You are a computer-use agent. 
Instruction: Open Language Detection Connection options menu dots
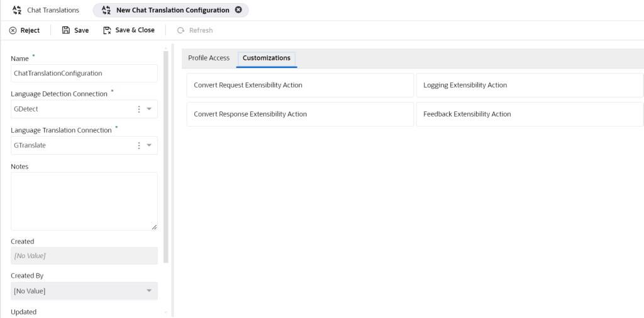[x=138, y=109]
